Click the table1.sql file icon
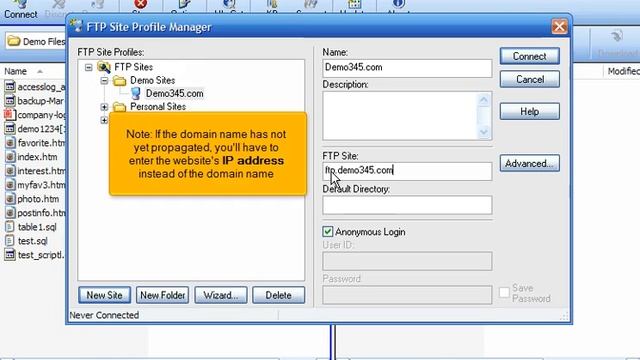The width and height of the screenshot is (640, 360). pos(10,227)
